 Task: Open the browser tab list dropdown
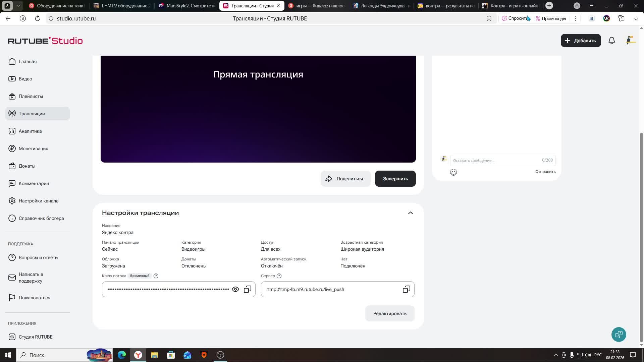point(18,6)
